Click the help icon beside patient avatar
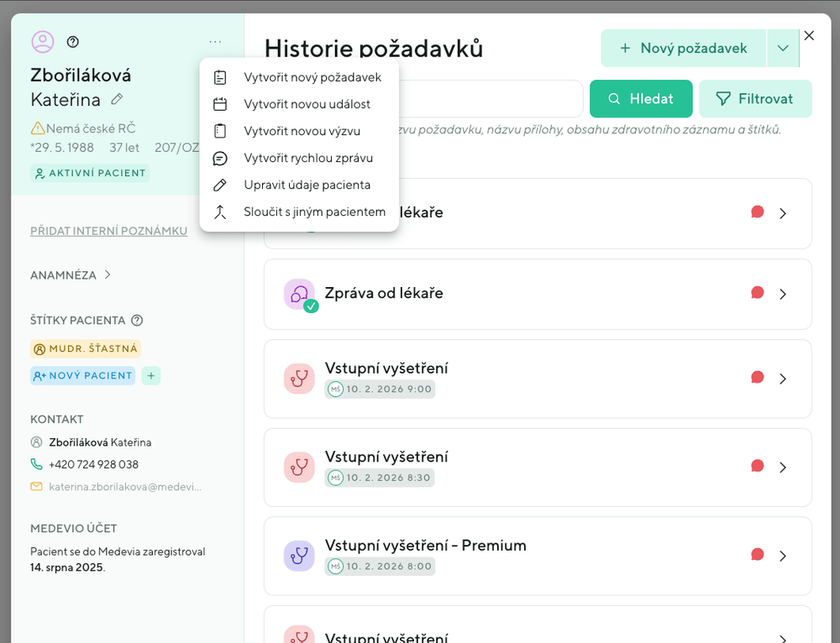 tap(72, 42)
